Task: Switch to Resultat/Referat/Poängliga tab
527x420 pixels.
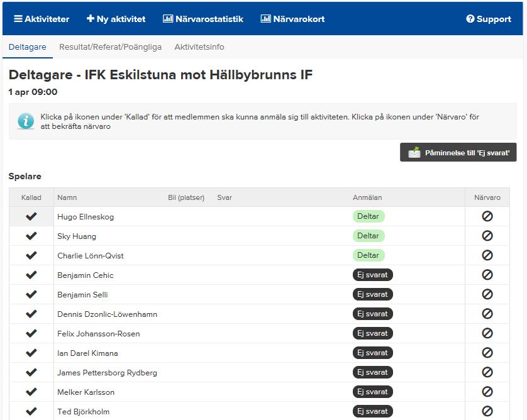Action: pos(110,47)
